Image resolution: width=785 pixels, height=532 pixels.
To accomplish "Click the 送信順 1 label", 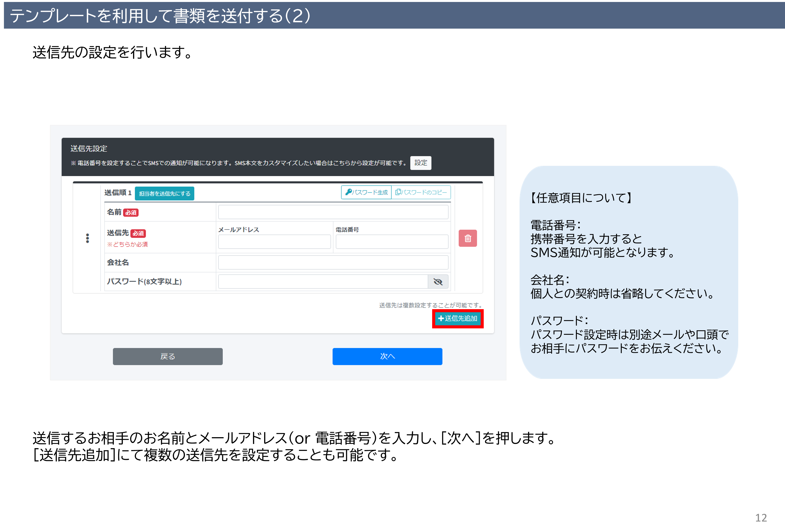I will (118, 192).
